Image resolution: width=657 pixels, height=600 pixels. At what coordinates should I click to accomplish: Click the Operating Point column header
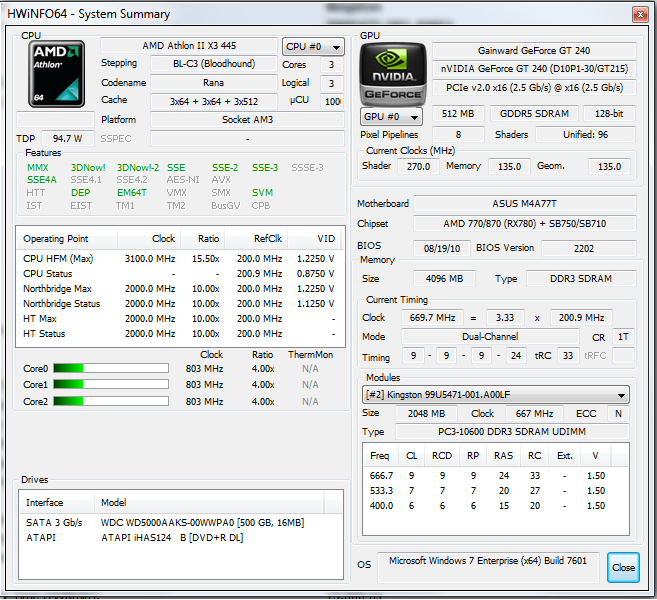tap(67, 239)
